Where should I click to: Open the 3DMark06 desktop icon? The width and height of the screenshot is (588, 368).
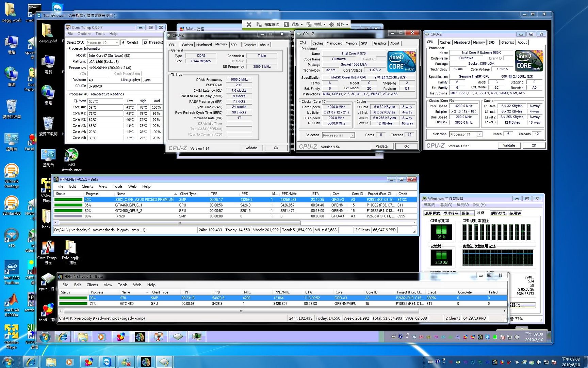click(11, 205)
